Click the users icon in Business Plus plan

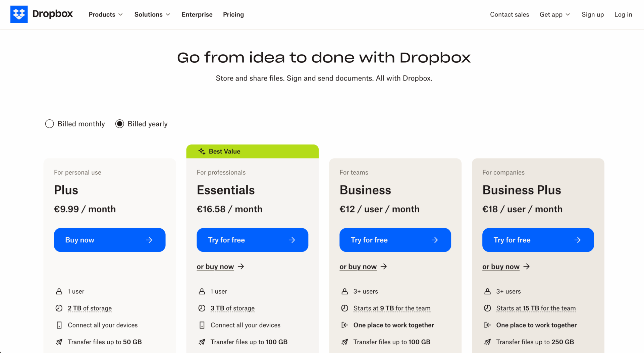coord(488,291)
